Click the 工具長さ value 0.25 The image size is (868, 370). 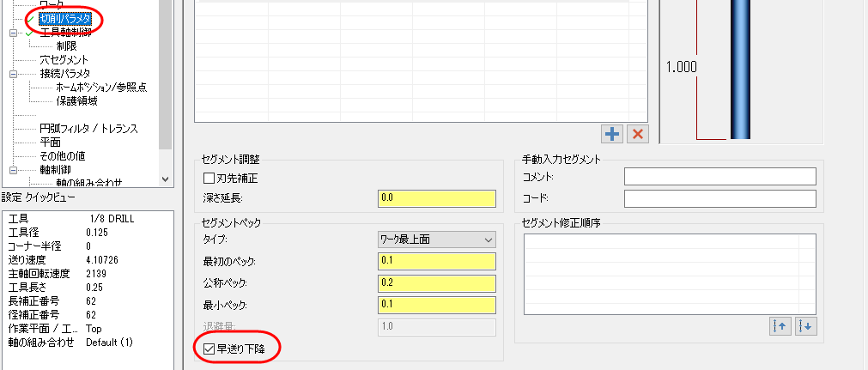(94, 288)
